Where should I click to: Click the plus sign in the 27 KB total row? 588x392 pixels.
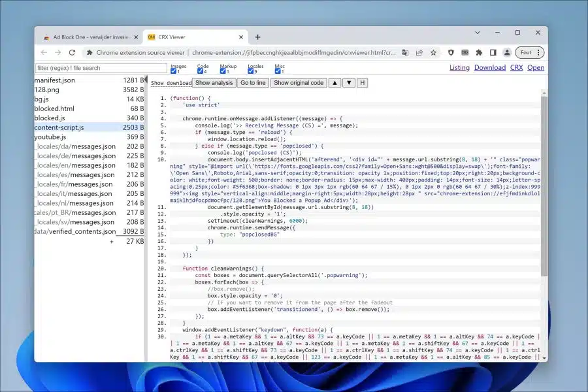click(x=111, y=242)
